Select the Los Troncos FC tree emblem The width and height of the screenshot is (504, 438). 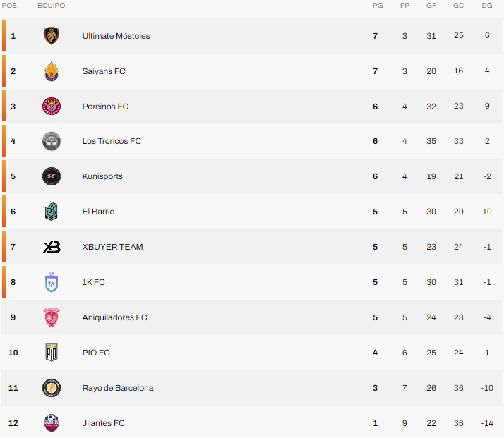point(52,141)
